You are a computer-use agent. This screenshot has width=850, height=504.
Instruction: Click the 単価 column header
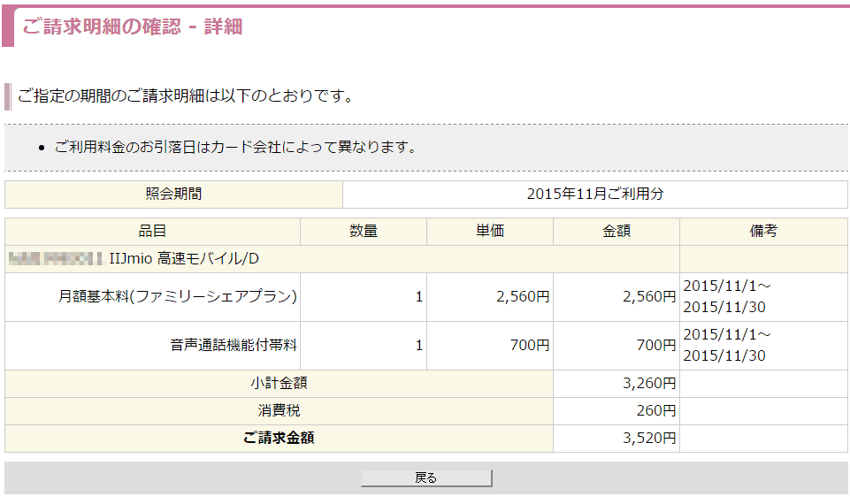click(x=489, y=231)
